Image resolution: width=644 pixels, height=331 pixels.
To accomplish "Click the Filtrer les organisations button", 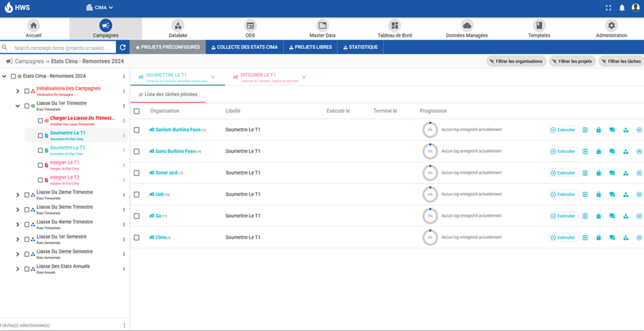I will tap(516, 61).
